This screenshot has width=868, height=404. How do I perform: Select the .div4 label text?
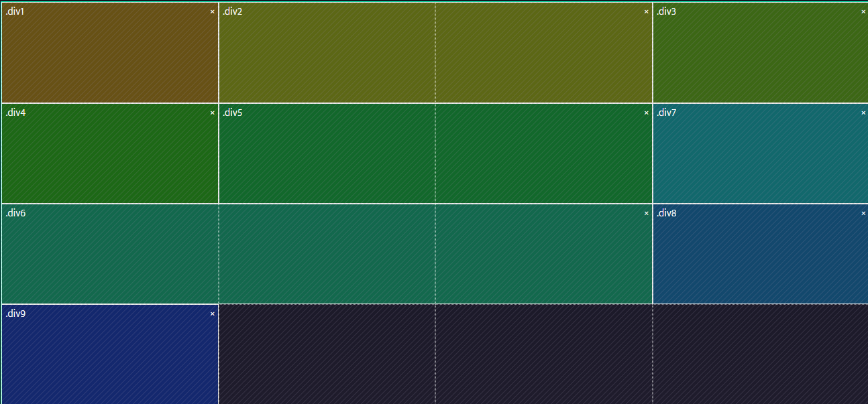pos(15,113)
